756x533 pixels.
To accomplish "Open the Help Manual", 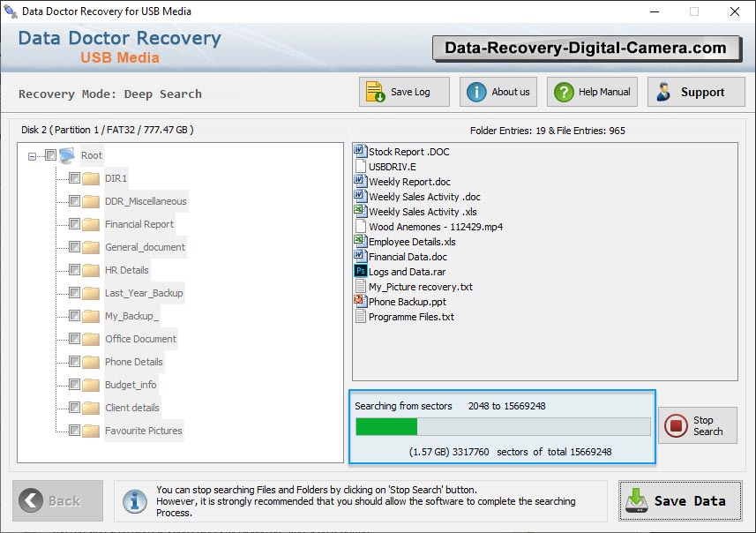I will (x=592, y=92).
